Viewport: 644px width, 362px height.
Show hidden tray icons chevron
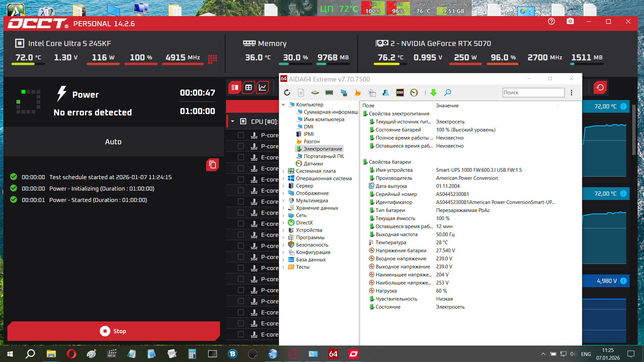[543, 354]
